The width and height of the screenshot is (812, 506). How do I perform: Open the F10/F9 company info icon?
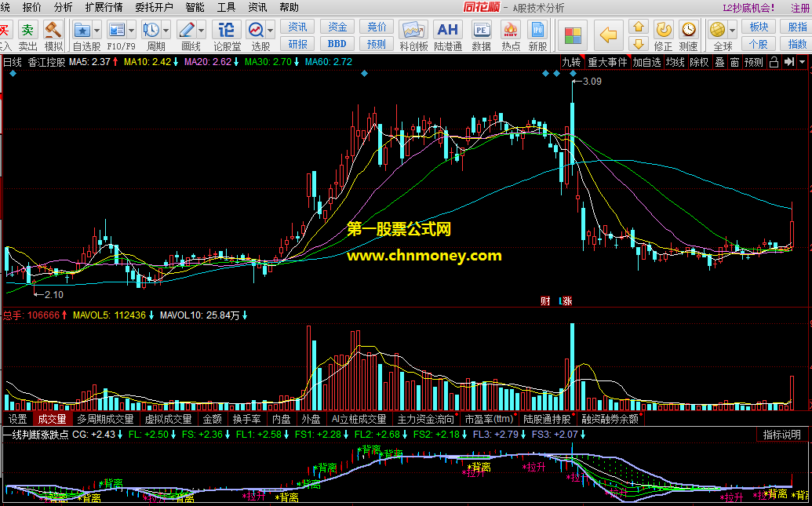click(117, 30)
